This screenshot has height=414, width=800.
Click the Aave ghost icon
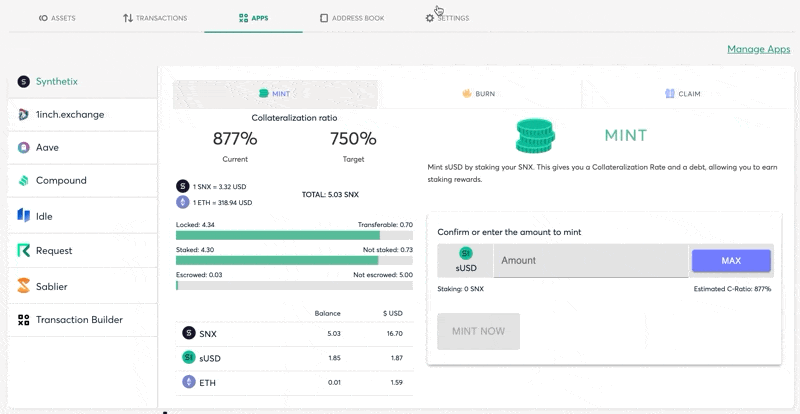pos(23,148)
